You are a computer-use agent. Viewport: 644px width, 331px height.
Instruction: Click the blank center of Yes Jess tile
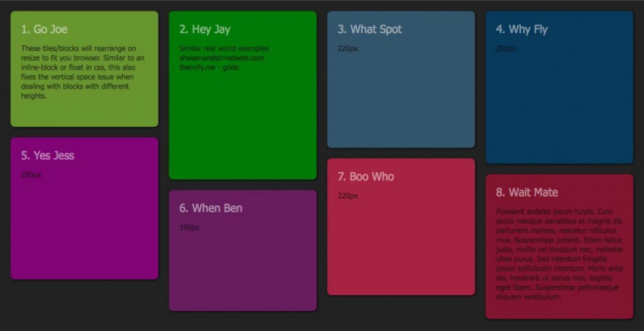click(85, 221)
